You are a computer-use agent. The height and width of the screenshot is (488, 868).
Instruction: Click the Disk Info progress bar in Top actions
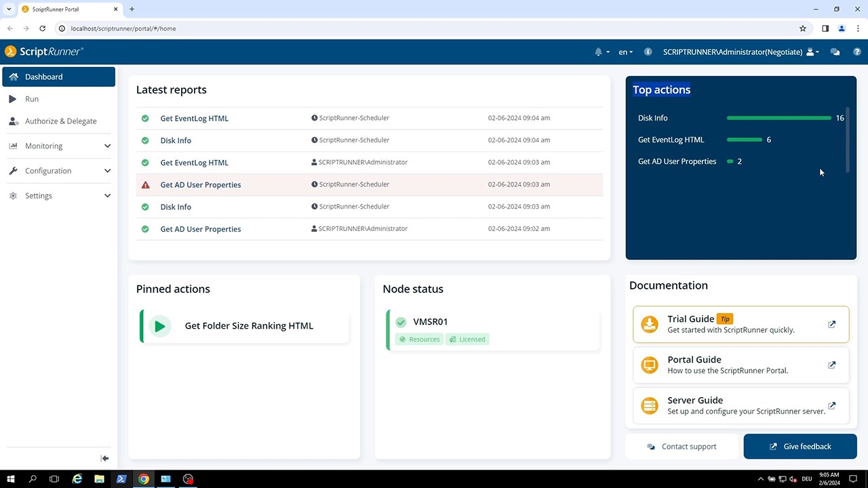click(x=778, y=118)
